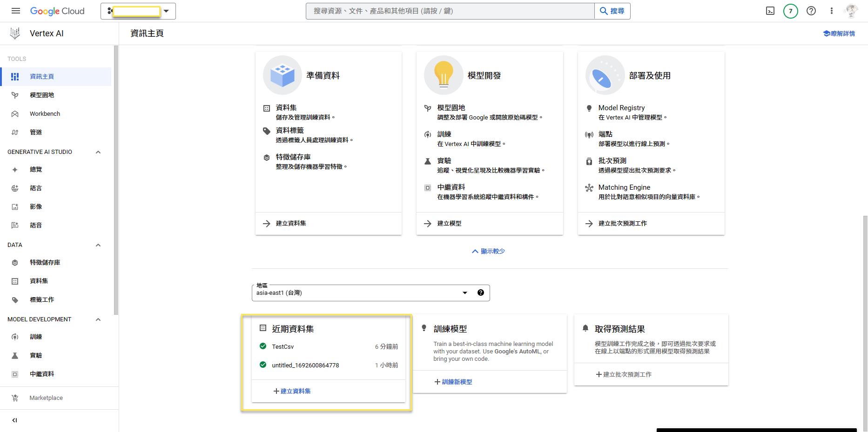The width and height of the screenshot is (868, 432).
Task: Collapse the MODEL DEVELOPMENT section
Action: tap(98, 319)
